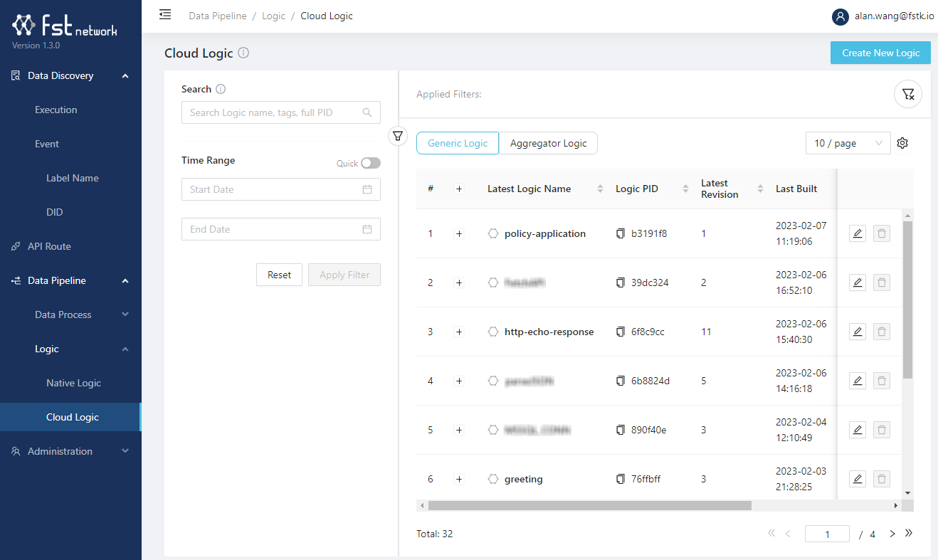This screenshot has width=938, height=560.
Task: Open Native Logic in sidebar
Action: (x=73, y=383)
